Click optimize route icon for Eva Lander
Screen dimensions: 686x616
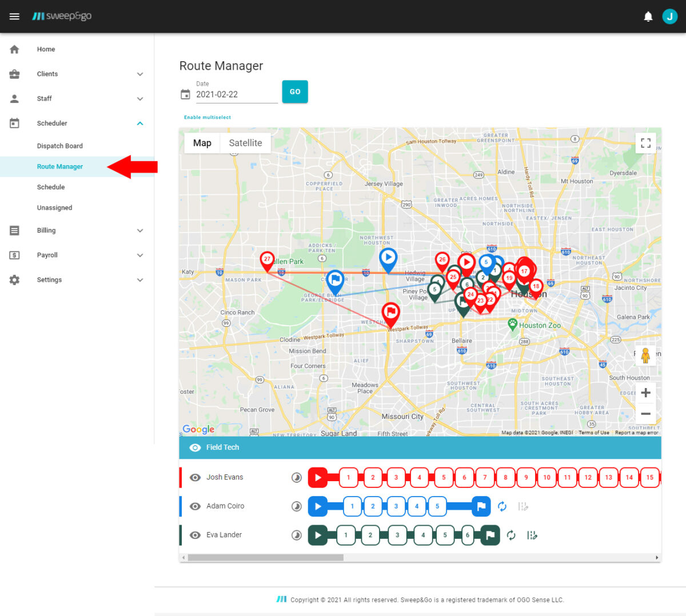coord(532,535)
